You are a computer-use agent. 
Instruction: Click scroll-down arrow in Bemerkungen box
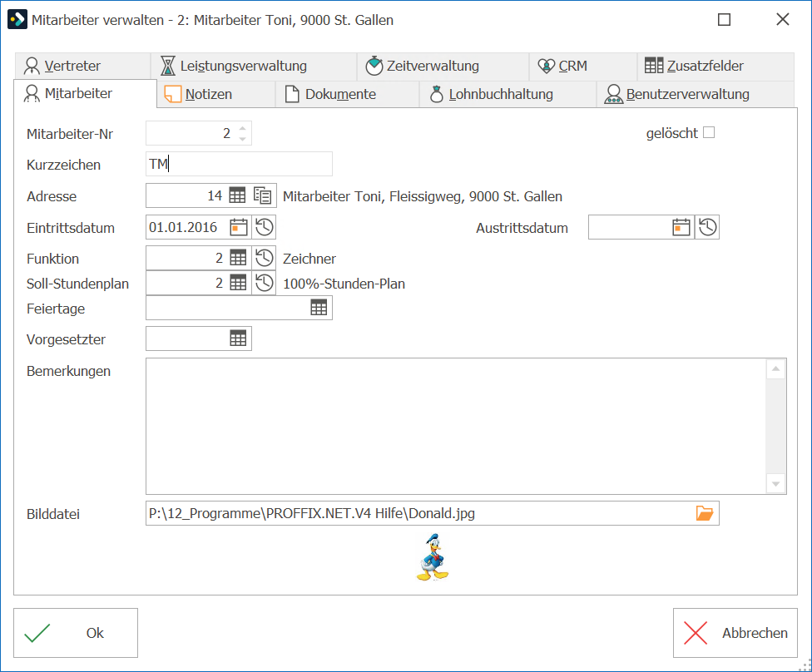[775, 483]
